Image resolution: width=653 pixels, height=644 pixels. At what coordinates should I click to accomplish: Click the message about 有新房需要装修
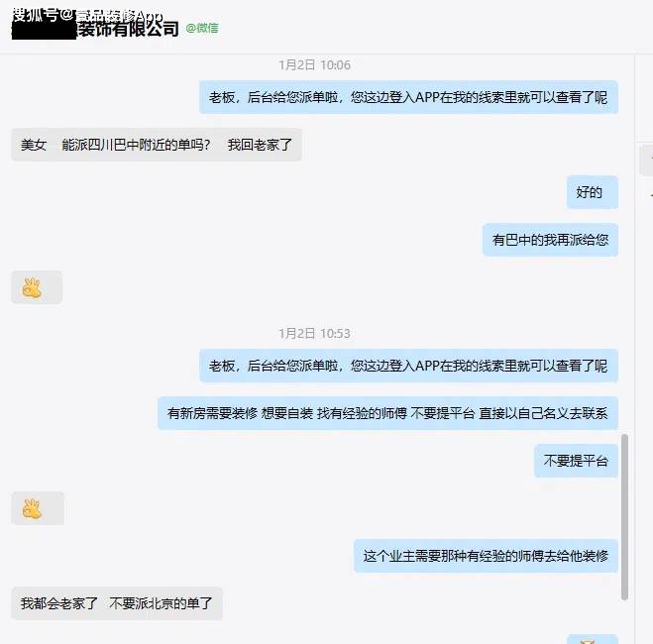click(387, 413)
